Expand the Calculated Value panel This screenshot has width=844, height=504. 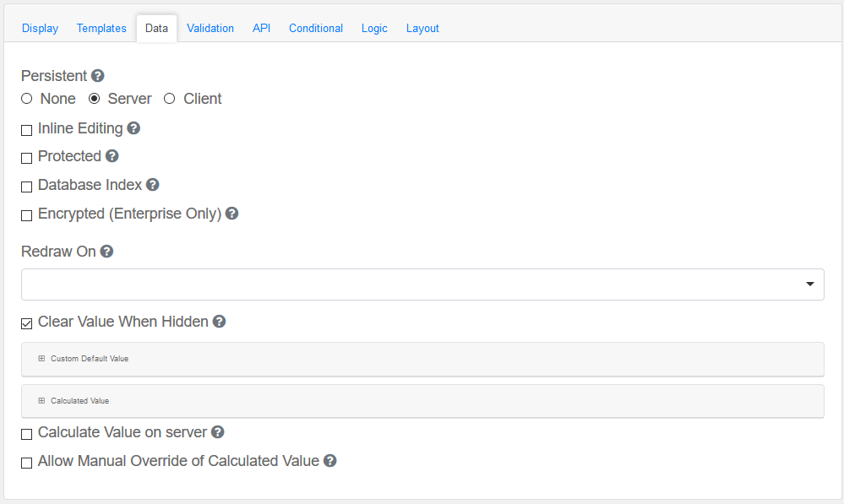tap(79, 401)
